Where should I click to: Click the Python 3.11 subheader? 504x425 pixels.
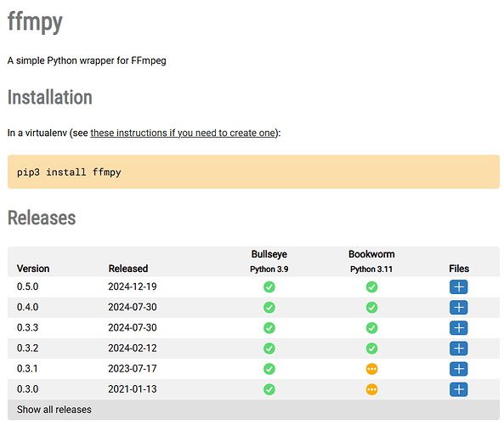click(x=371, y=269)
